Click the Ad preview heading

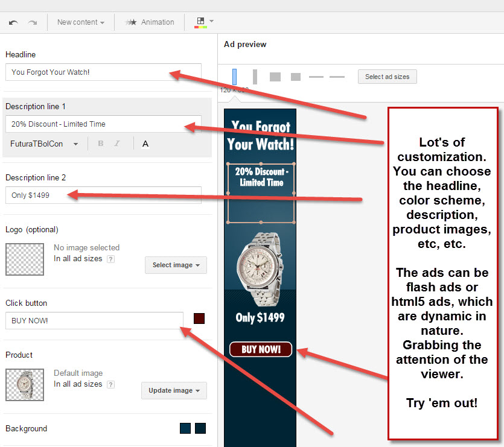(x=244, y=44)
